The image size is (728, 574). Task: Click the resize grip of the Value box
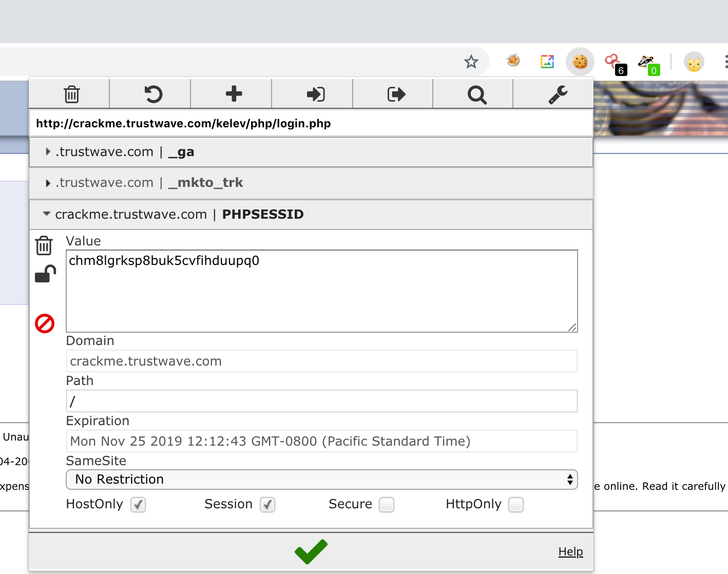[572, 327]
